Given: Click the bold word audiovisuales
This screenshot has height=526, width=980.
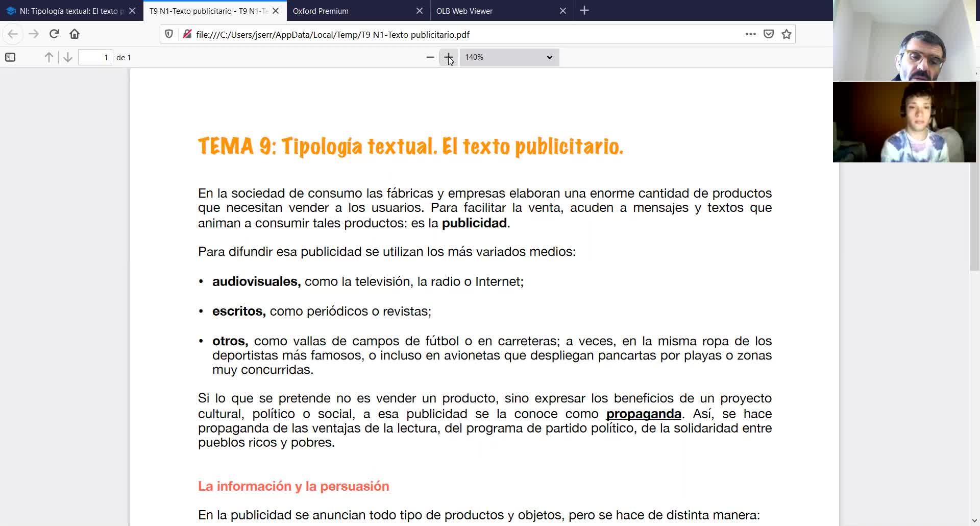Looking at the screenshot, I should pos(256,281).
